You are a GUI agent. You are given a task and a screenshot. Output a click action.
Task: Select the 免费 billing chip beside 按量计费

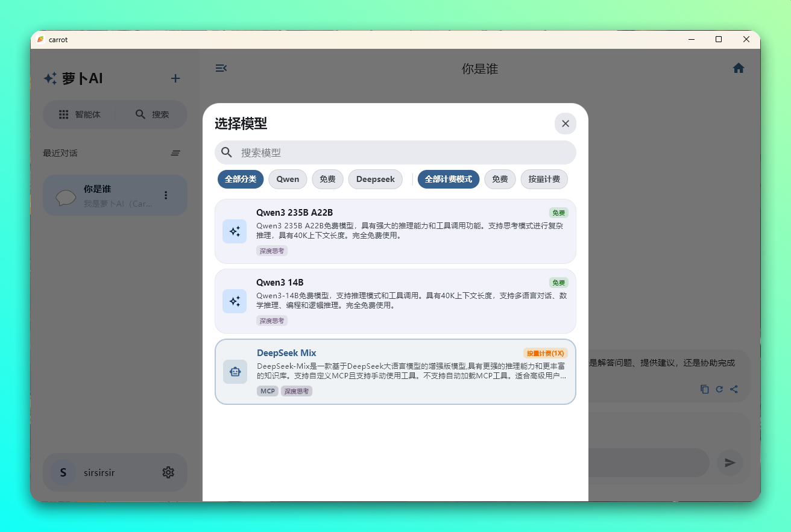500,179
